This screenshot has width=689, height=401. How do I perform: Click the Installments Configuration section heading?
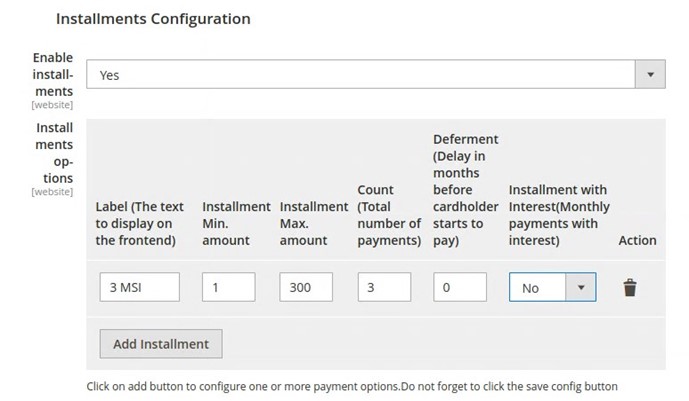tap(153, 19)
